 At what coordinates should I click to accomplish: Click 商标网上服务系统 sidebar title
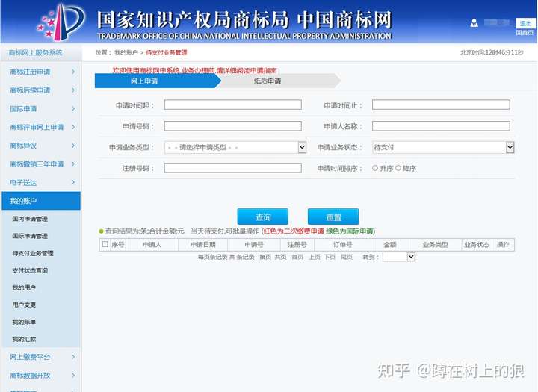pyautogui.click(x=36, y=52)
